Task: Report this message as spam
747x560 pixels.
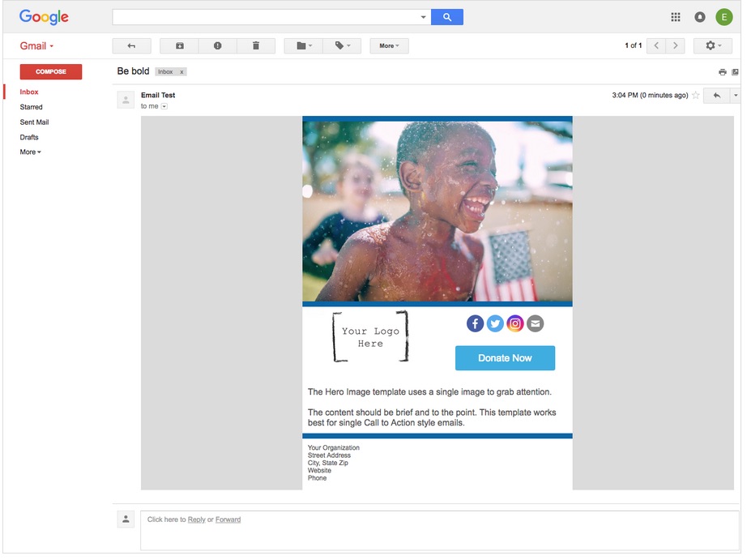Action: [218, 45]
